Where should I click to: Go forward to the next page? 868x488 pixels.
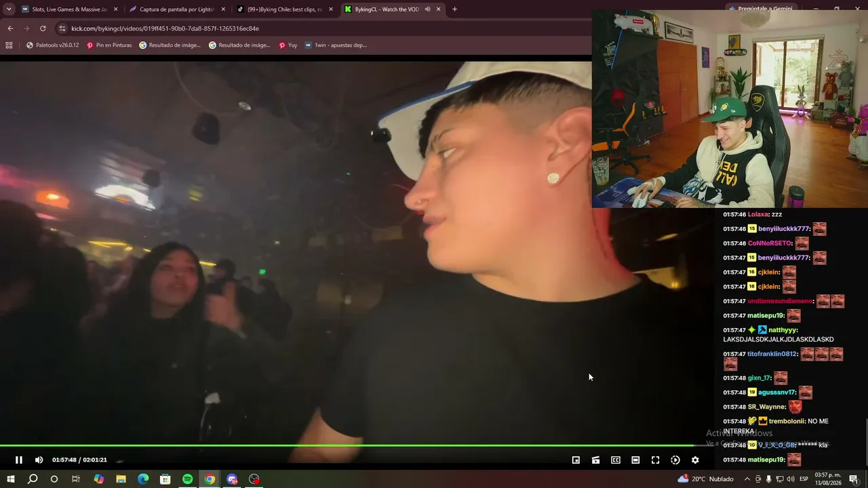pos(26,28)
